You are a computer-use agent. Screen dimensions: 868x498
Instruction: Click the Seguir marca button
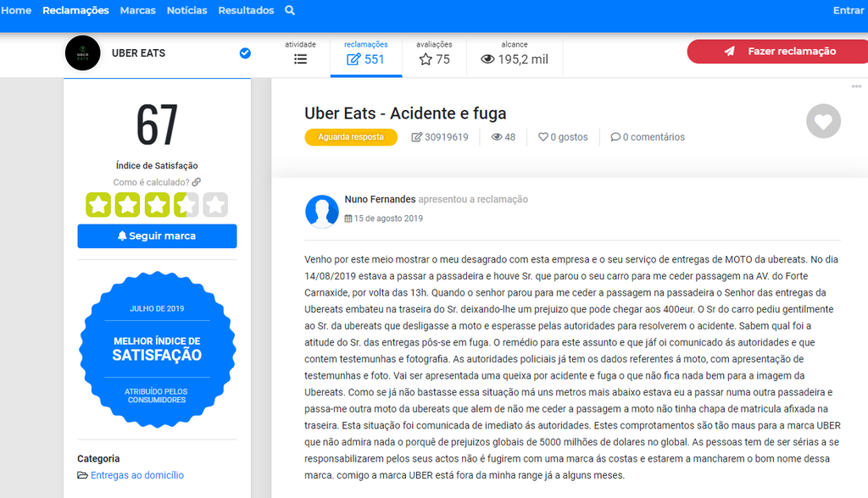(x=157, y=236)
